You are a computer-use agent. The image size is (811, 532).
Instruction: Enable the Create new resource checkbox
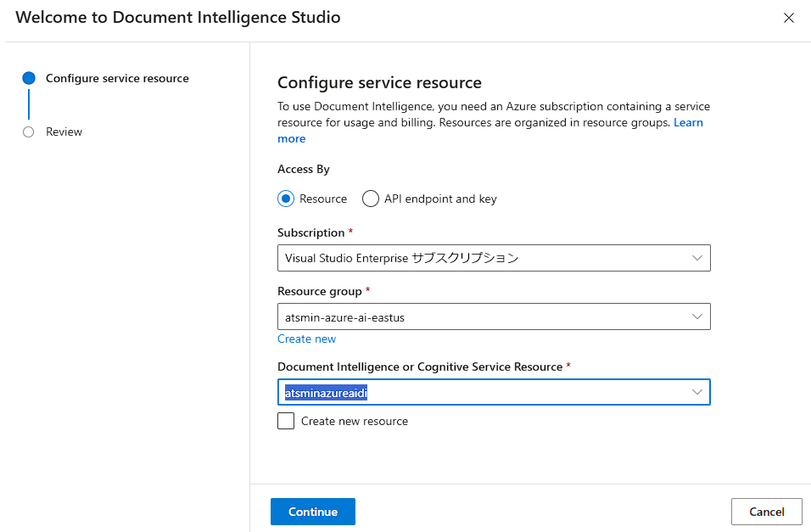pyautogui.click(x=286, y=421)
